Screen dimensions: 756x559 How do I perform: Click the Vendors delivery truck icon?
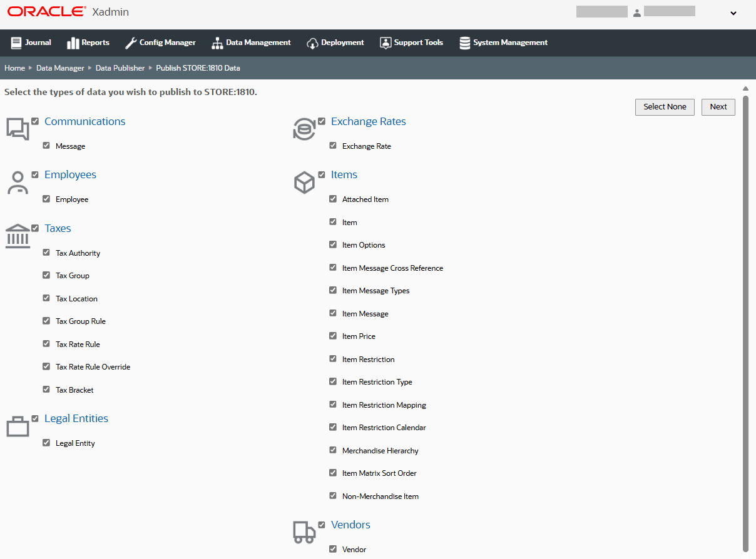304,532
